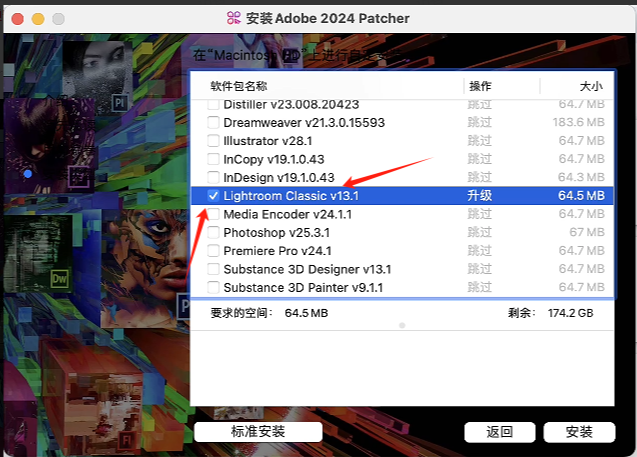Click the installer icon in the title bar

[x=234, y=18]
